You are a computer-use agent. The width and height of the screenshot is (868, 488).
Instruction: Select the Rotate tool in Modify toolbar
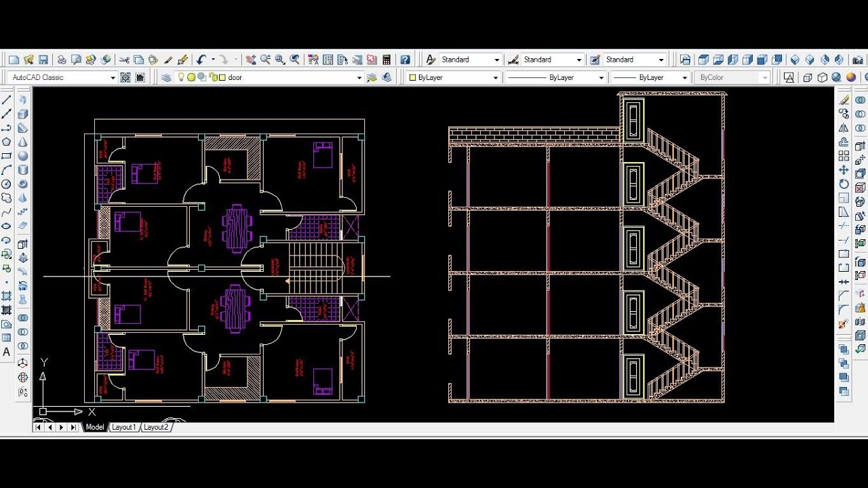pyautogui.click(x=844, y=184)
